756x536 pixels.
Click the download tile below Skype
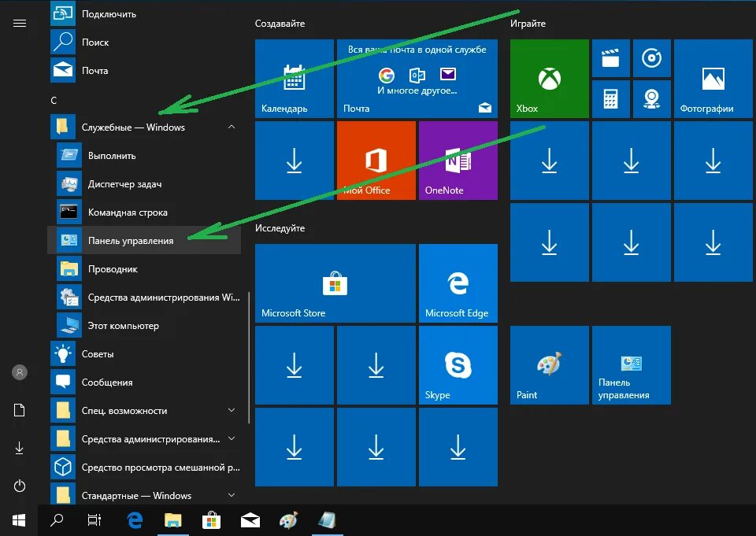pyautogui.click(x=458, y=447)
